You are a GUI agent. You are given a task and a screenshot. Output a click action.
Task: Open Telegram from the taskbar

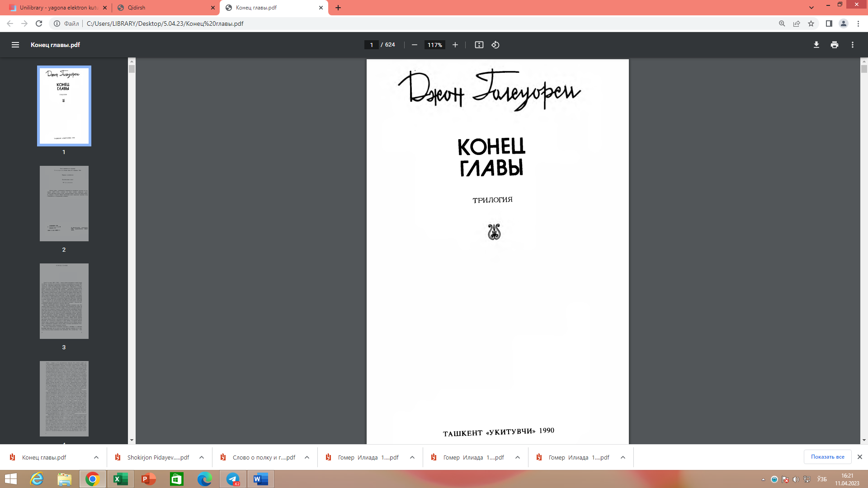(233, 479)
